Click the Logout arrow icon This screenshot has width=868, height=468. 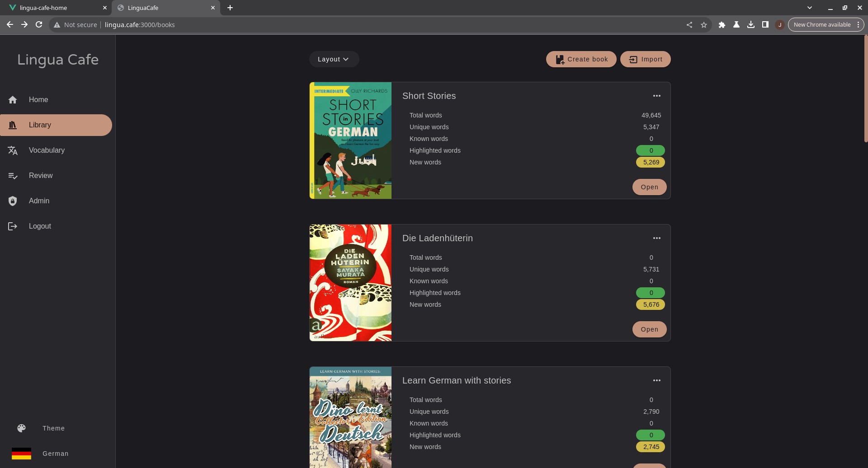(13, 226)
